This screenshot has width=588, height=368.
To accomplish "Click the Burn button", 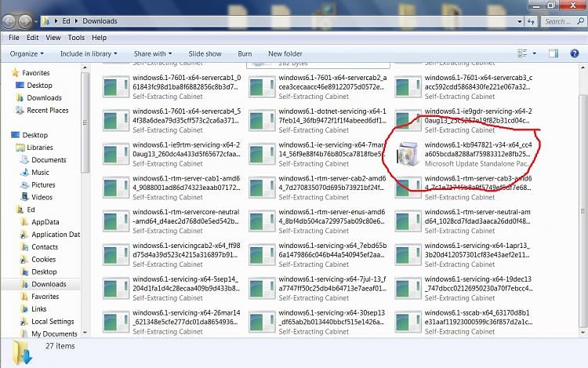I will pyautogui.click(x=245, y=53).
